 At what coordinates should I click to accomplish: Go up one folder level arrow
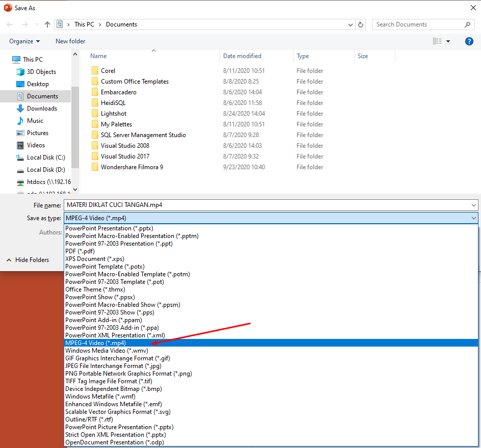[x=47, y=24]
